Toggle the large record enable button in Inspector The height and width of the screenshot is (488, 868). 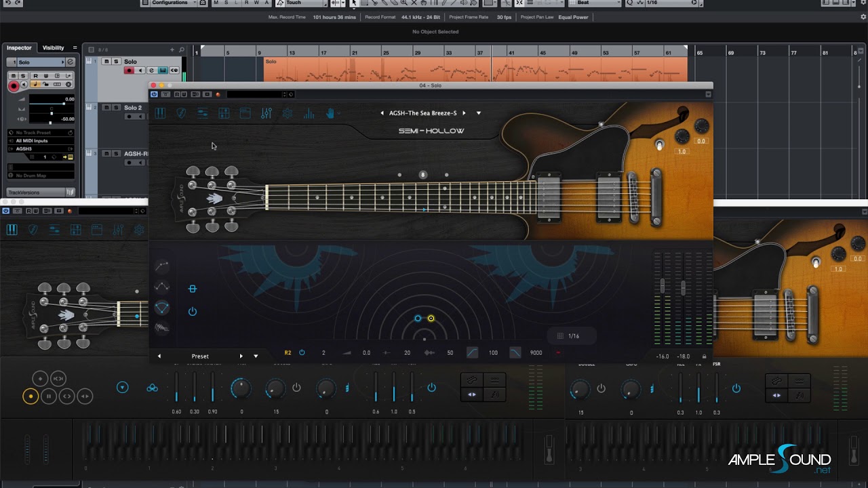pos(13,86)
